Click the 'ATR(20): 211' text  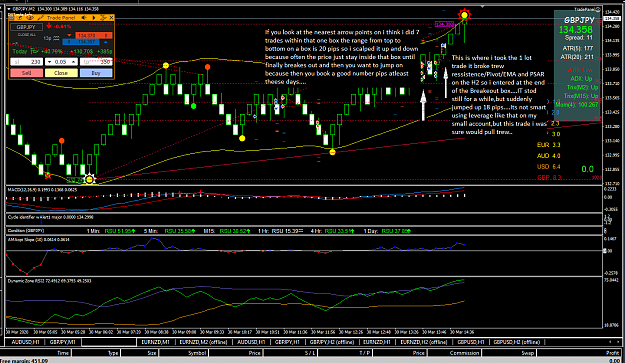[577, 57]
